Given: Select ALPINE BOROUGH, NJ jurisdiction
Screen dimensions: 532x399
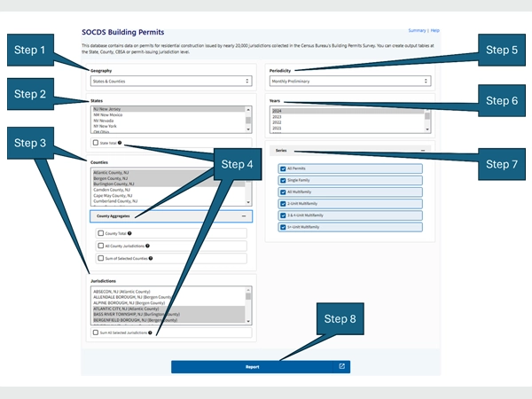Looking at the screenshot, I should pyautogui.click(x=168, y=303).
